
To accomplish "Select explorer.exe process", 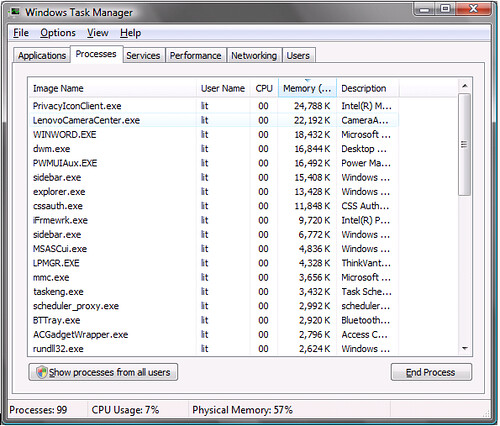I will coord(213,192).
